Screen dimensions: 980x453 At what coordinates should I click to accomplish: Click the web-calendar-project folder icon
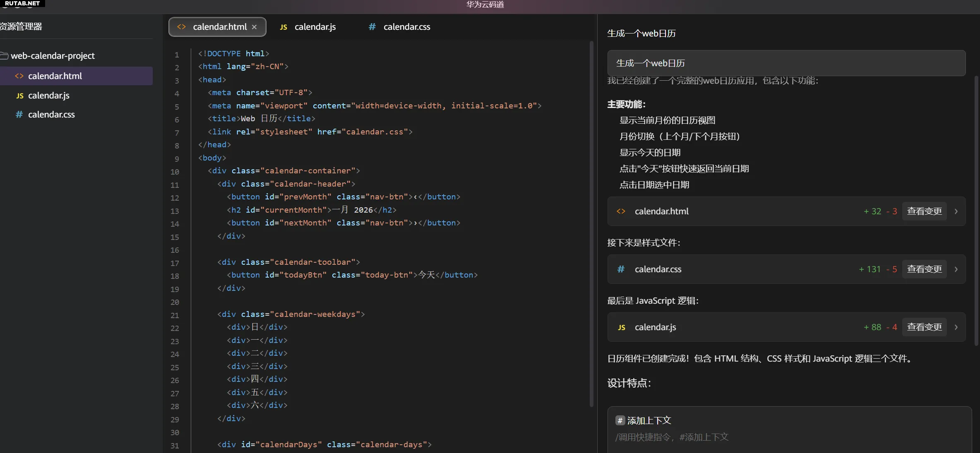click(x=4, y=56)
